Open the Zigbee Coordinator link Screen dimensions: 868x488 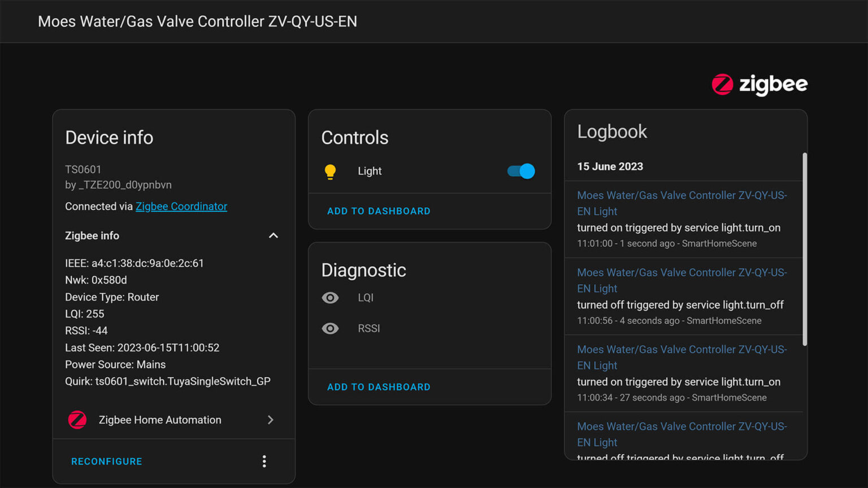tap(181, 207)
